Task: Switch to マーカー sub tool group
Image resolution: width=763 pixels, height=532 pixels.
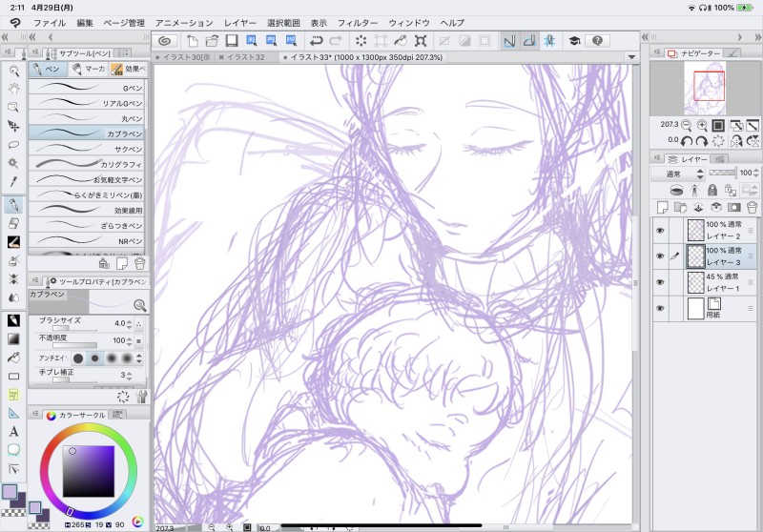Action: tap(89, 69)
